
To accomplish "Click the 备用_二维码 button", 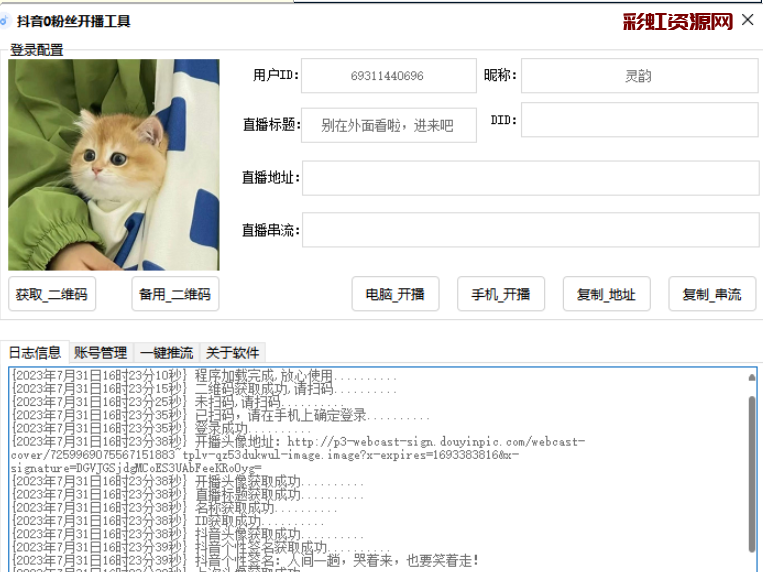I will pos(175,295).
